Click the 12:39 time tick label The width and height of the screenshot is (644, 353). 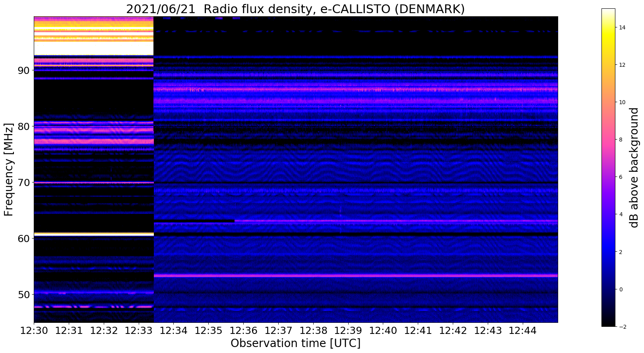pos(348,331)
